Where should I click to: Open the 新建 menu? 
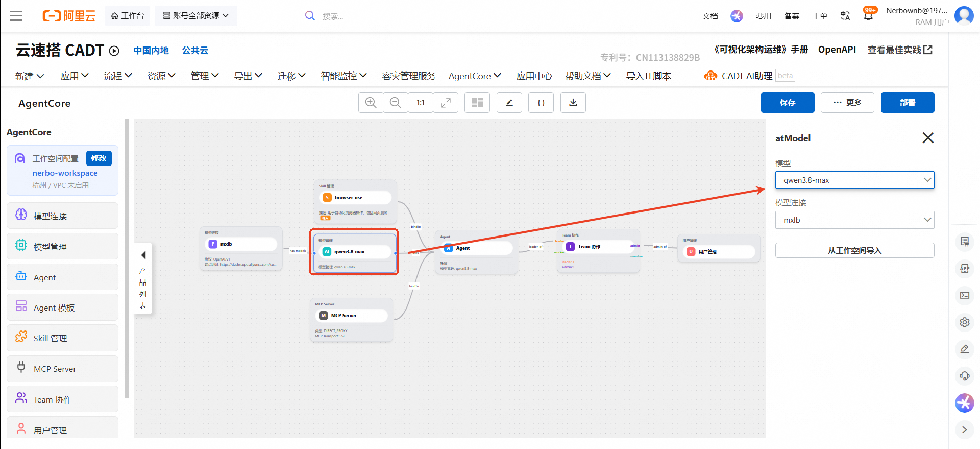[30, 76]
